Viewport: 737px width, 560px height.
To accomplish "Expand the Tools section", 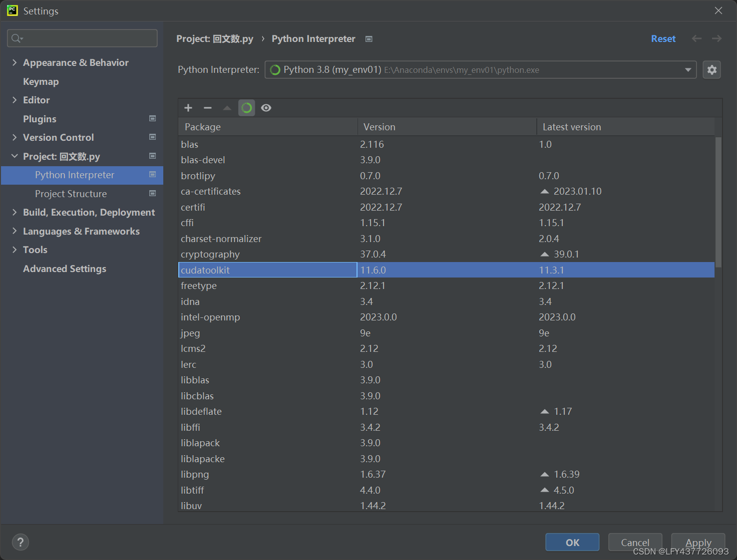I will coord(14,250).
